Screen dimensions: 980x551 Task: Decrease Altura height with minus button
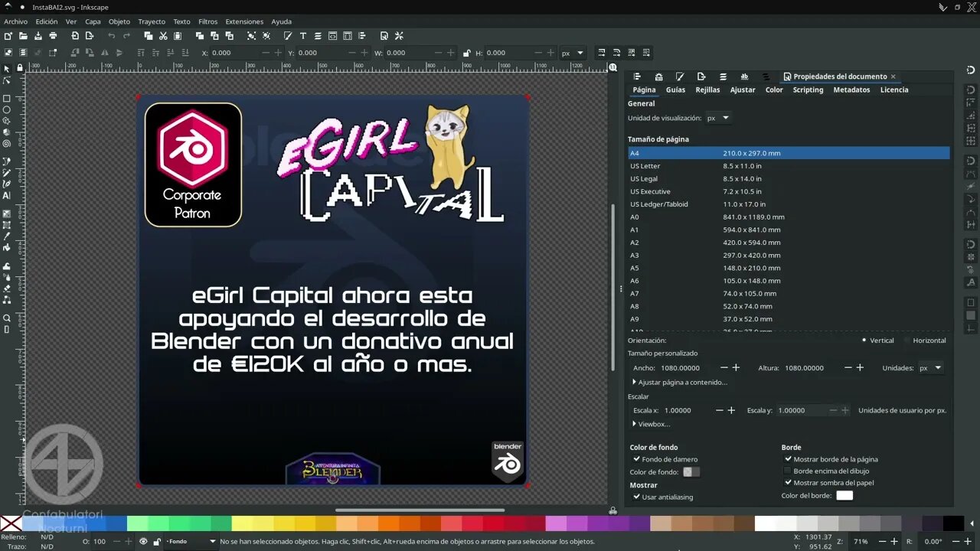click(848, 368)
